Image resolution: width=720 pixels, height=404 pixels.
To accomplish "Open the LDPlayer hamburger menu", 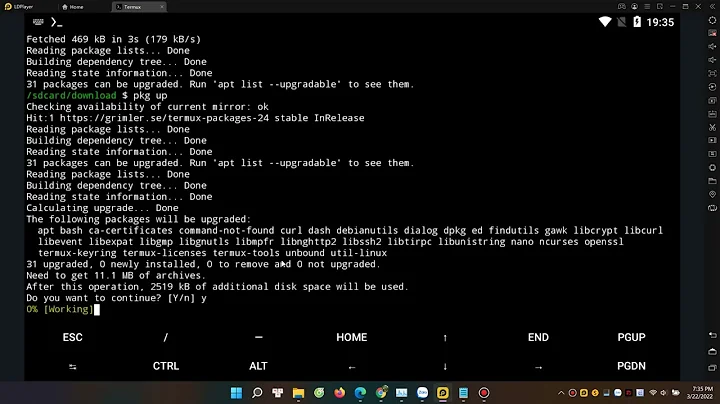I will [x=647, y=6].
